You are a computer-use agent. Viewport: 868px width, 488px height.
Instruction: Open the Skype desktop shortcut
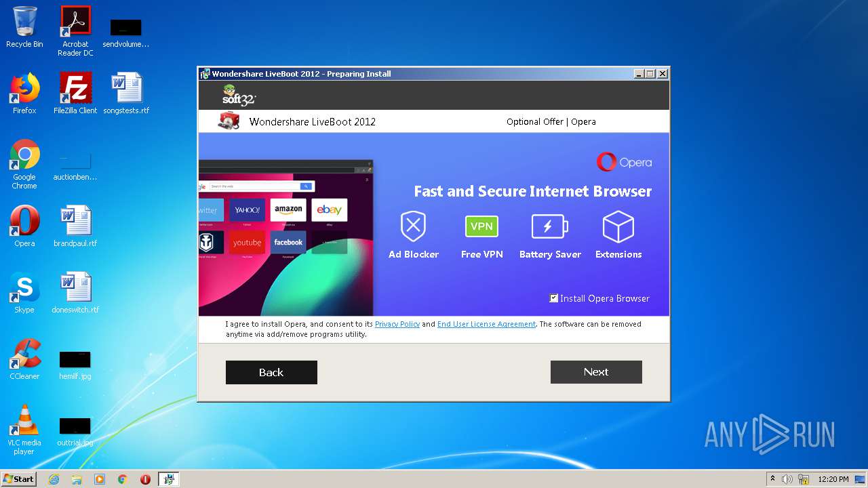click(x=24, y=293)
